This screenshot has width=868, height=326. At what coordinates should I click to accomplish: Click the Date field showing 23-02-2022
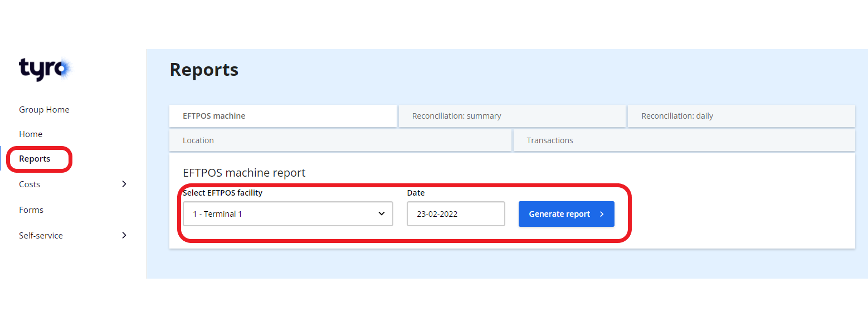click(456, 213)
